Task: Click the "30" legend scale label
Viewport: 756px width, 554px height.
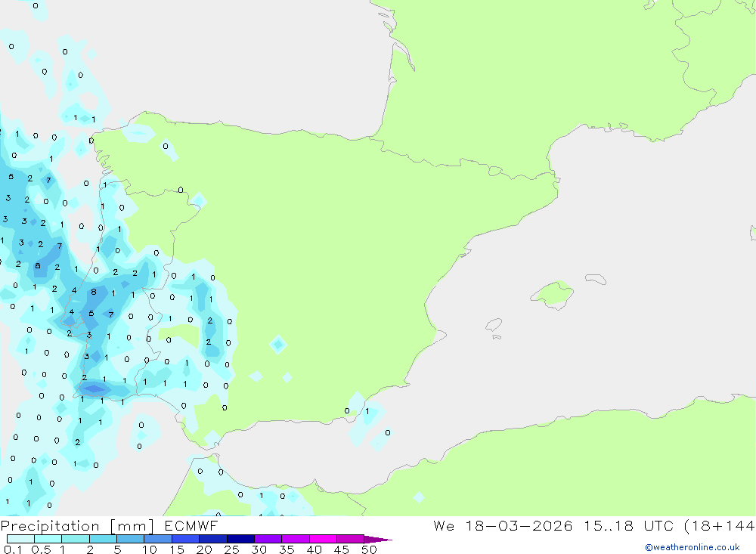Action: coord(259,549)
